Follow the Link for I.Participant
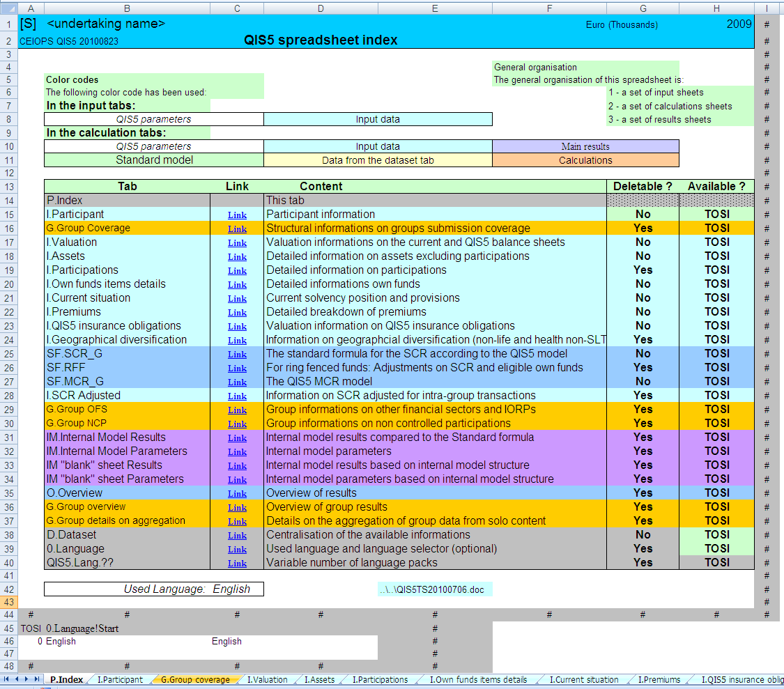Viewport: 784px width, 689px height. coord(237,215)
